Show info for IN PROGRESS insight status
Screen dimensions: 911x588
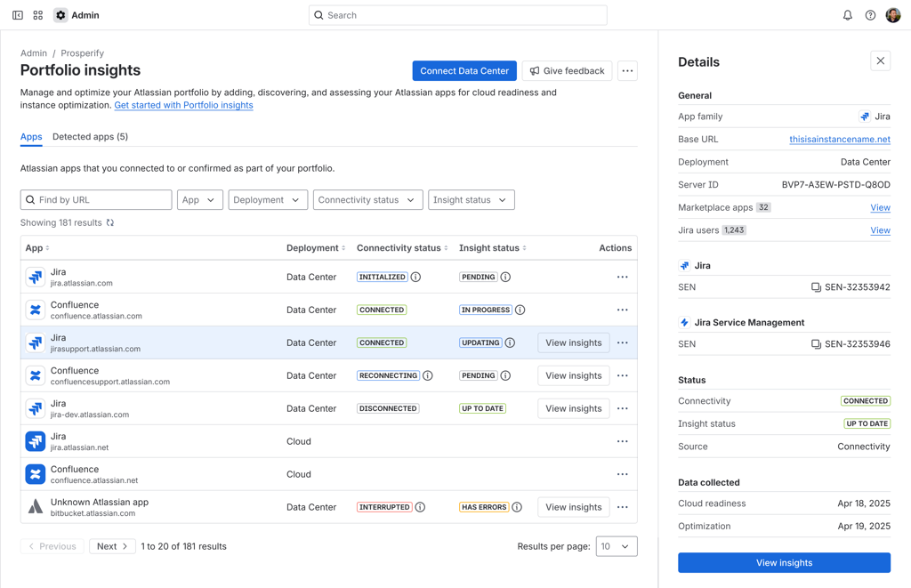[520, 310]
